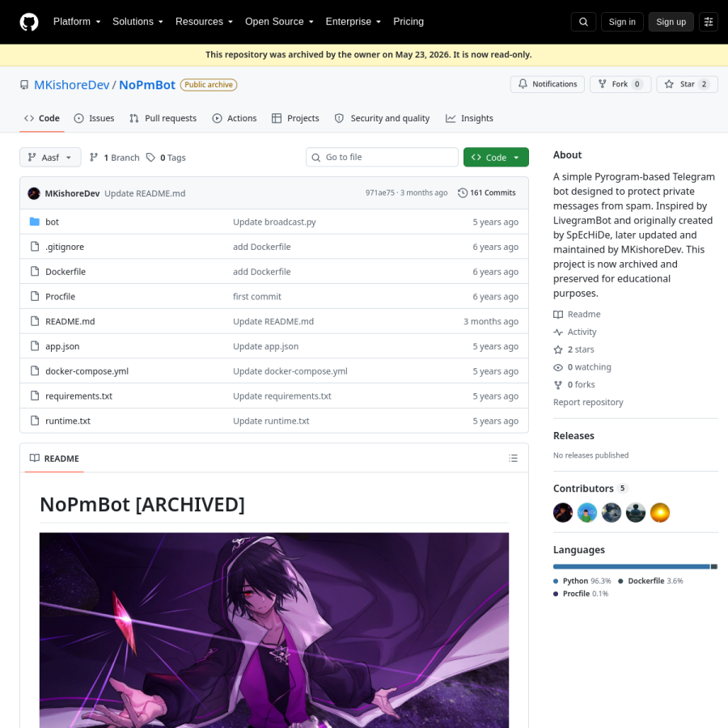Screen dimensions: 728x728
Task: Open the README outline list icon
Action: coord(513,459)
